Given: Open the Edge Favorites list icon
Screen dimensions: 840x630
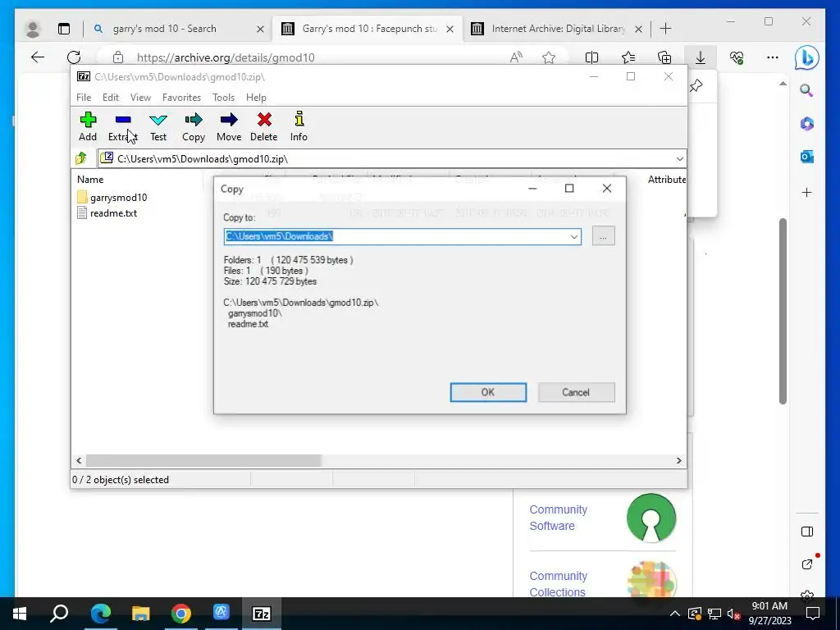Looking at the screenshot, I should coord(628,57).
